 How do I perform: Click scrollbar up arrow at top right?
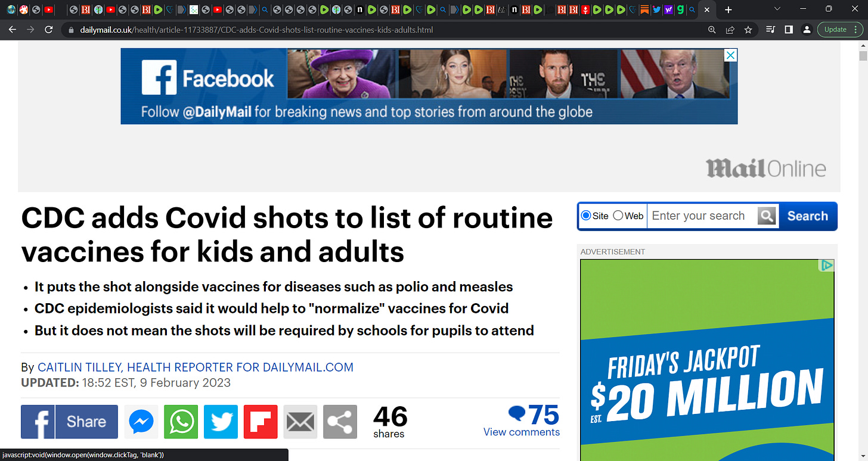pyautogui.click(x=863, y=45)
